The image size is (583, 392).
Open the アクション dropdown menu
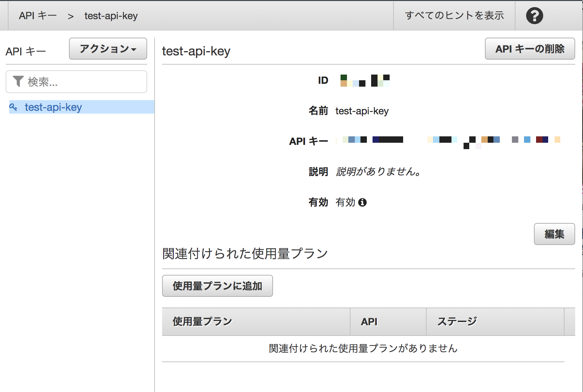click(x=108, y=49)
